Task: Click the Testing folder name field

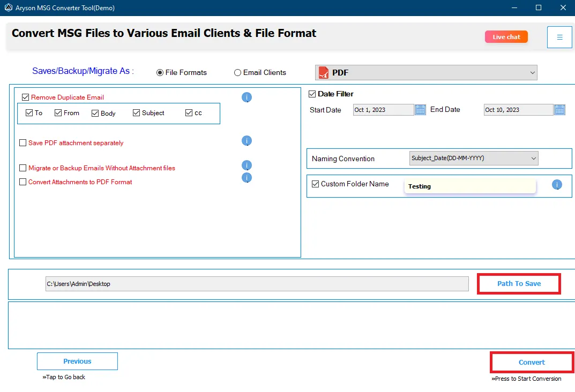Action: coord(470,186)
